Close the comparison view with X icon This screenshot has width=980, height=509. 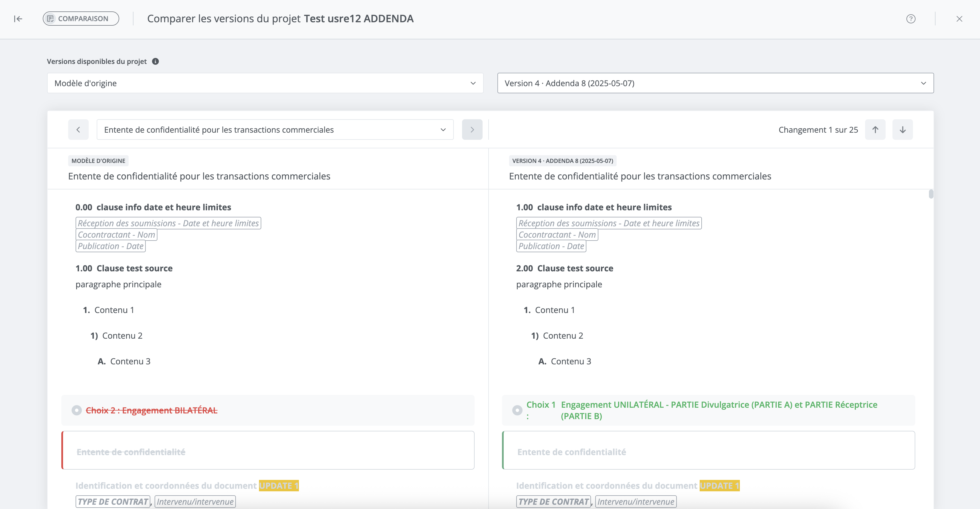click(x=959, y=19)
